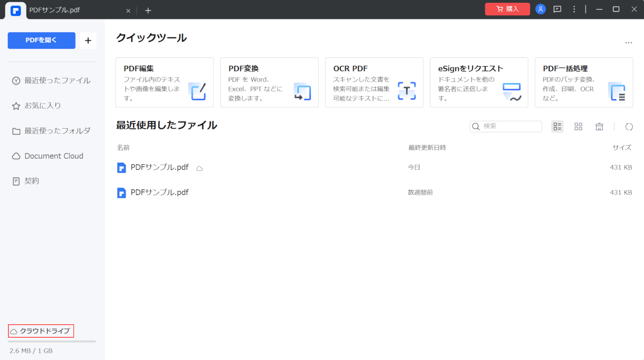Open the vertical three-dot menu in title bar
The image size is (644, 360).
[574, 9]
